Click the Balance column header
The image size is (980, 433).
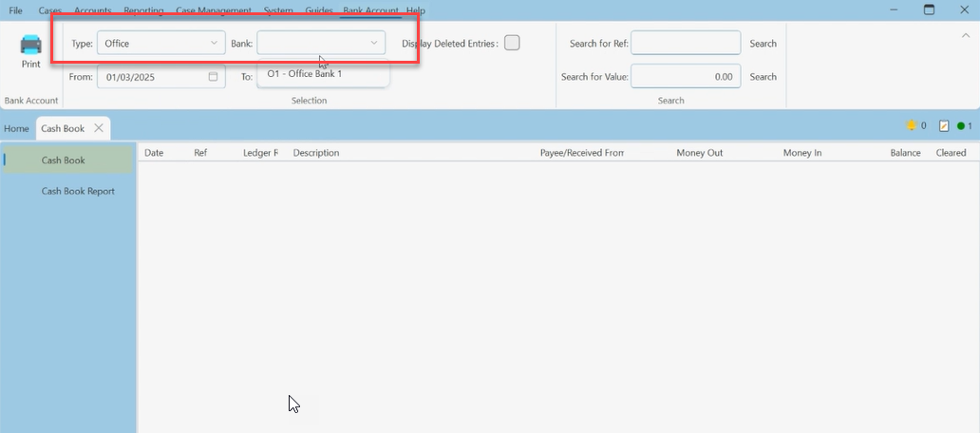[905, 153]
